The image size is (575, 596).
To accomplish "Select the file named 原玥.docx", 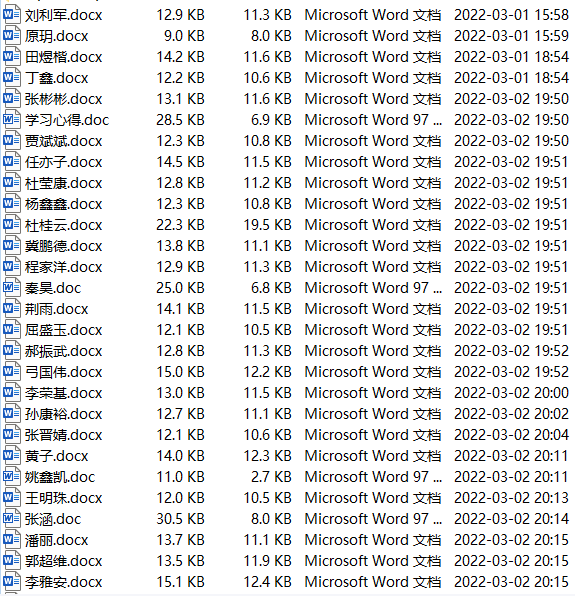I will (x=57, y=36).
